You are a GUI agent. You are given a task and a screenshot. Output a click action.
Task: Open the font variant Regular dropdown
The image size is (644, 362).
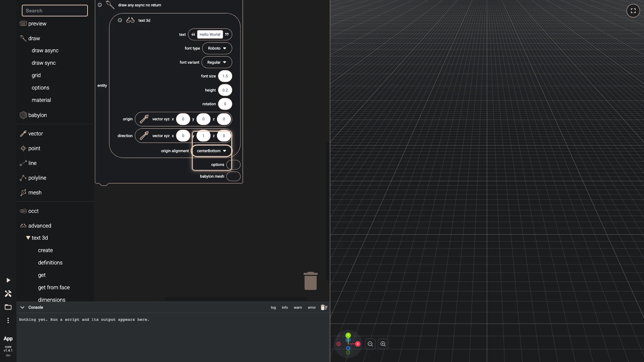click(x=217, y=62)
